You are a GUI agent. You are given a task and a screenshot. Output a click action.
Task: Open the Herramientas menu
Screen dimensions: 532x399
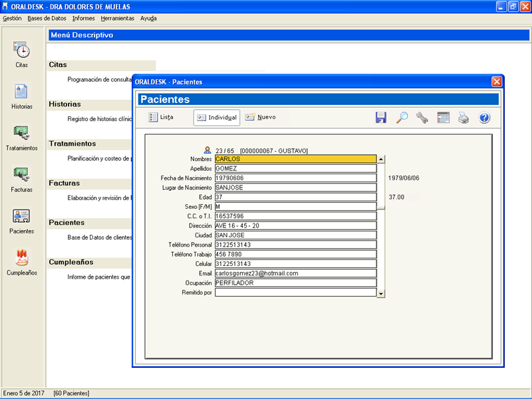pos(118,19)
